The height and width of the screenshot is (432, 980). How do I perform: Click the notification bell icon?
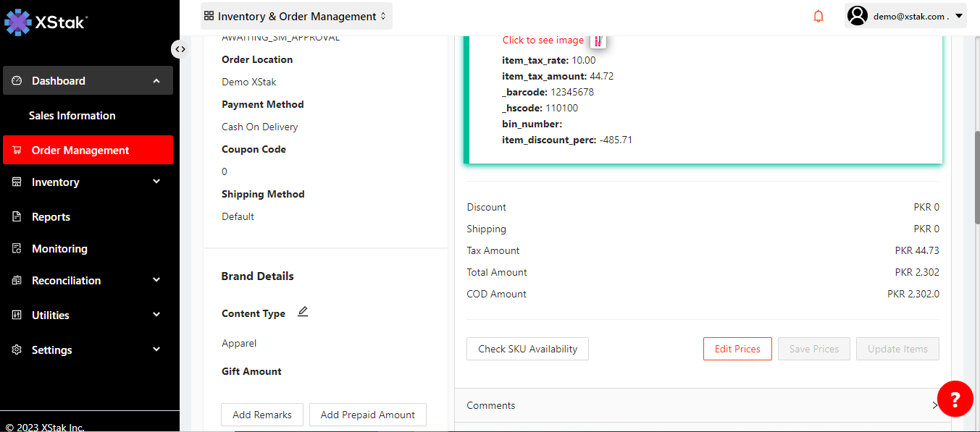(818, 16)
